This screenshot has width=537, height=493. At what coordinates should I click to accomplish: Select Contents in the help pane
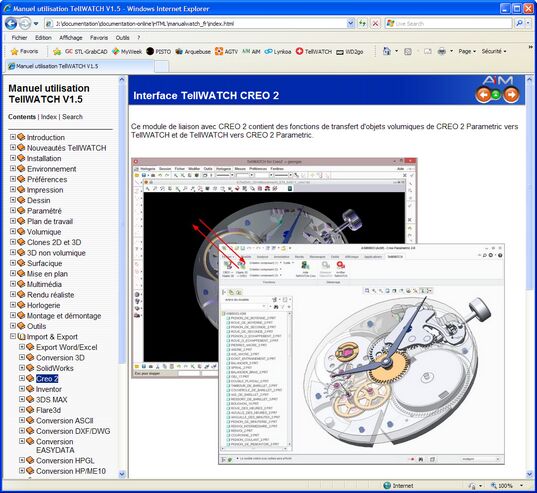(x=22, y=117)
